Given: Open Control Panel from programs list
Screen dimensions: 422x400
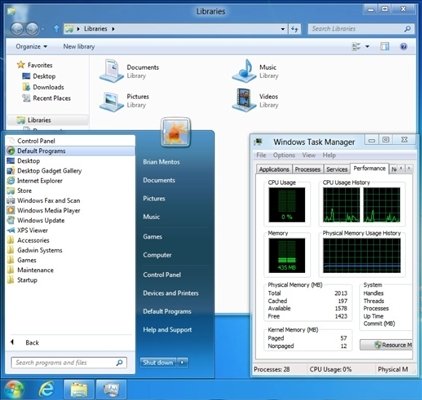Looking at the screenshot, I should coord(70,141).
